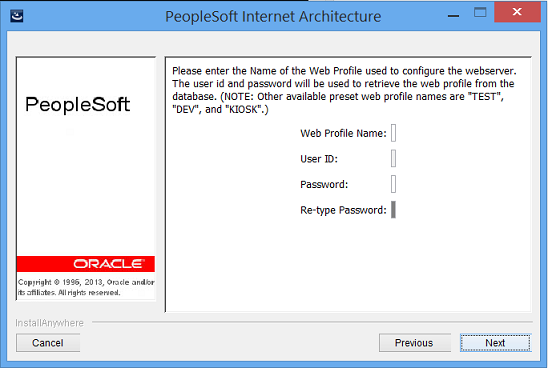Click the Re-type Password label
The image size is (548, 368).
coord(344,210)
